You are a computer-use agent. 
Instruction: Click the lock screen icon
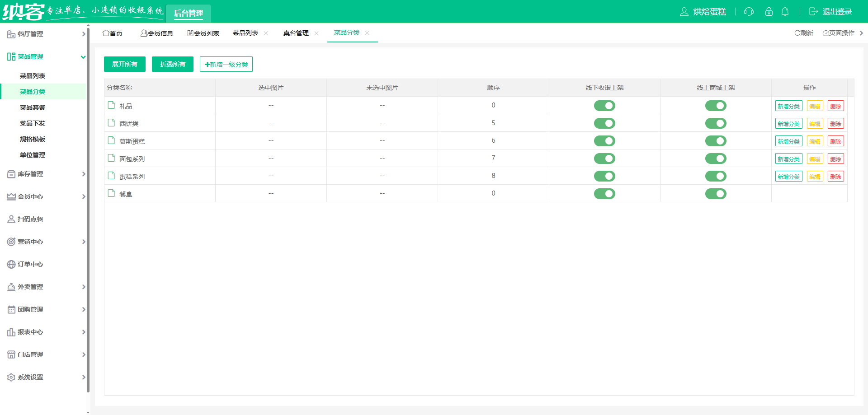769,12
